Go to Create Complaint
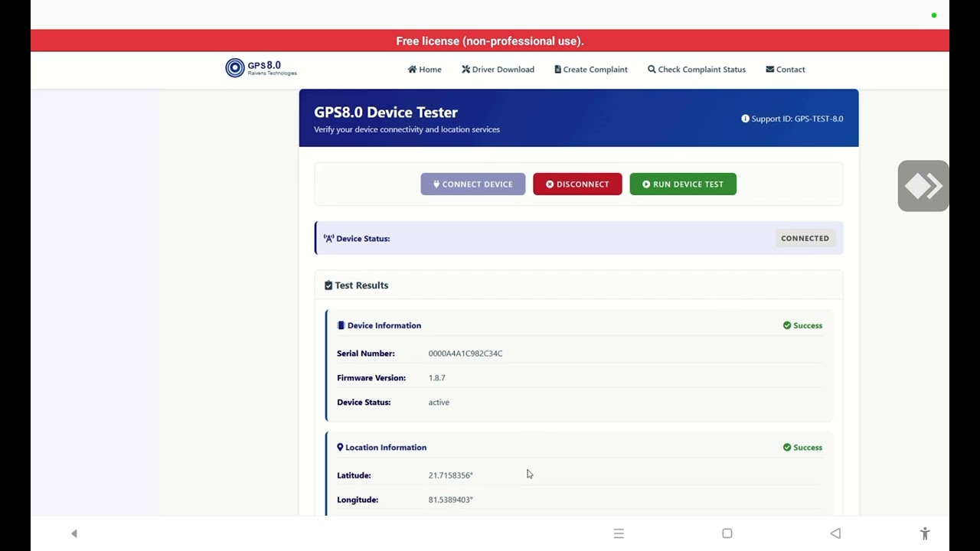The width and height of the screenshot is (980, 551). pyautogui.click(x=590, y=70)
